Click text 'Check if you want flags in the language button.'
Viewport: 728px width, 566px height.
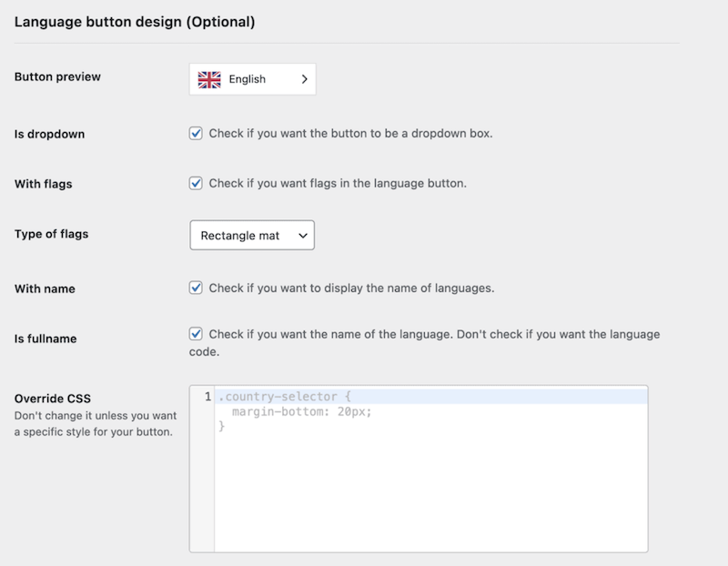pos(338,184)
